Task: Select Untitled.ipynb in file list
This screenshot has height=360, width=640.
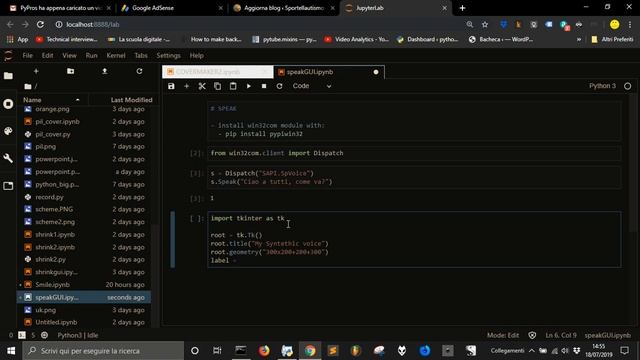Action: pyautogui.click(x=84, y=322)
